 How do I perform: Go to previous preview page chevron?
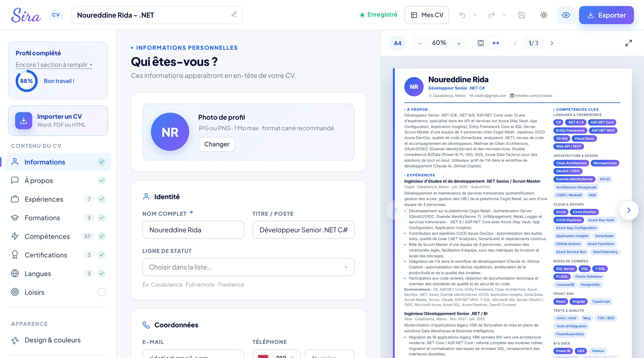pyautogui.click(x=515, y=43)
